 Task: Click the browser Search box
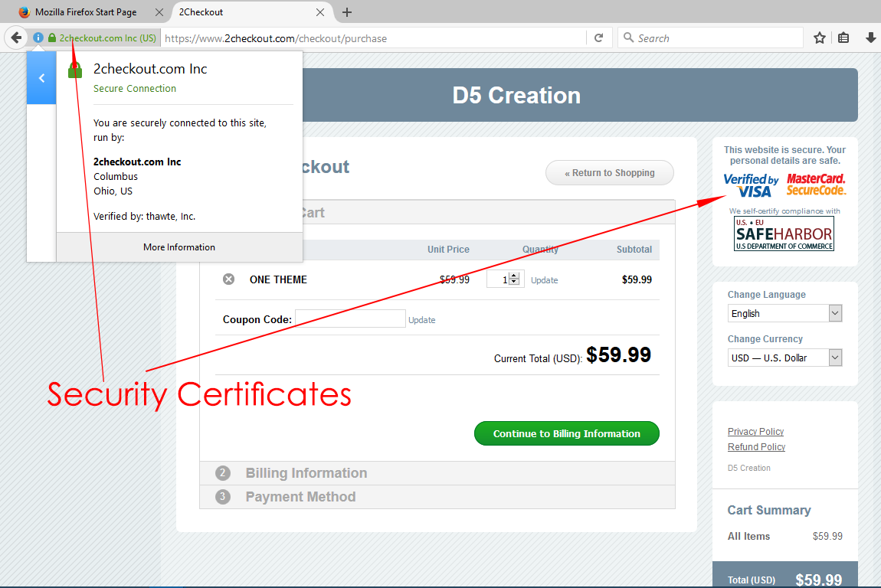pyautogui.click(x=711, y=38)
